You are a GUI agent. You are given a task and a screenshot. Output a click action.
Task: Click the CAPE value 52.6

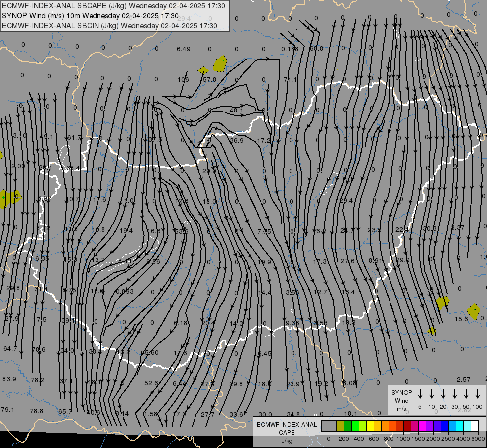pos(151,383)
